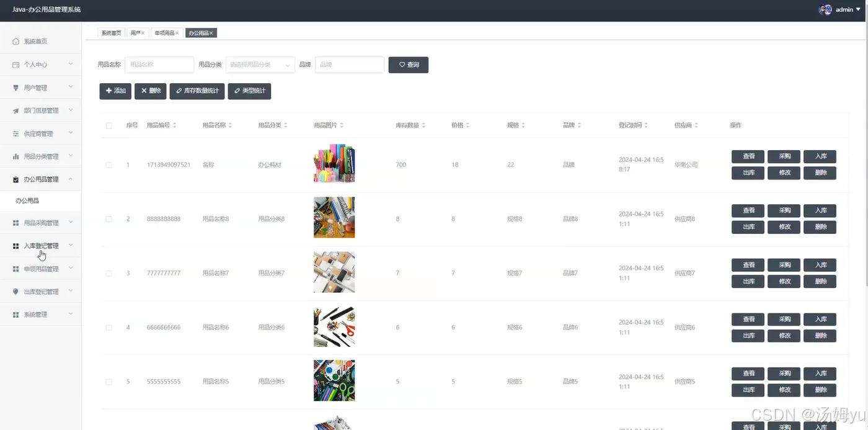Click the card icon beside 个人中心
868x430 pixels.
16,65
